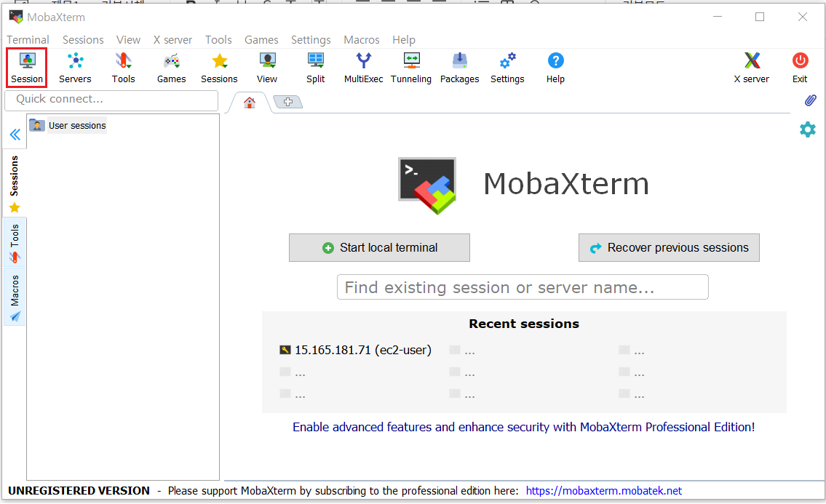Open the View toolbar icon
The height and width of the screenshot is (504, 826).
point(267,68)
